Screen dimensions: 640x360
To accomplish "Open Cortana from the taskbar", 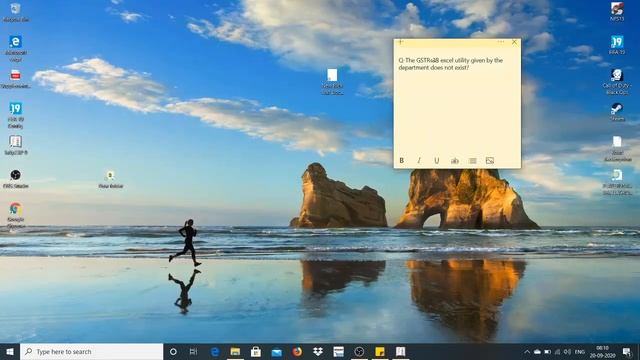I will click(173, 351).
